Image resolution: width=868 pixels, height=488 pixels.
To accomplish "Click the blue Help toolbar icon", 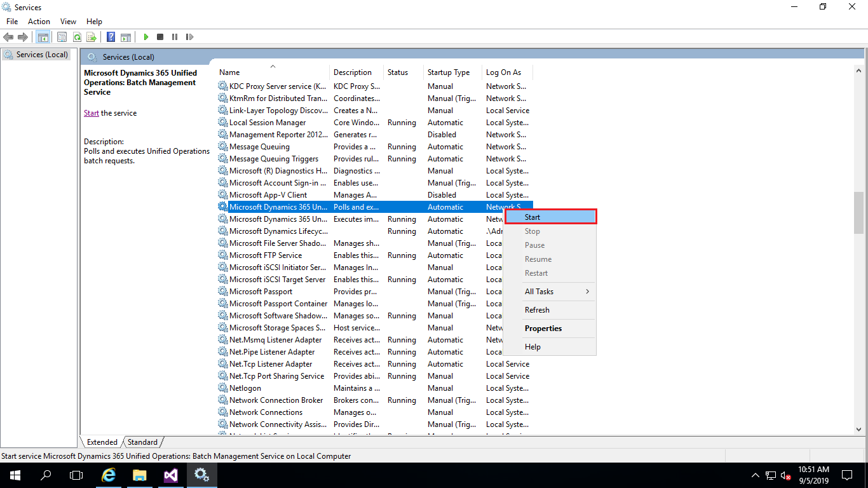I will pyautogui.click(x=111, y=37).
